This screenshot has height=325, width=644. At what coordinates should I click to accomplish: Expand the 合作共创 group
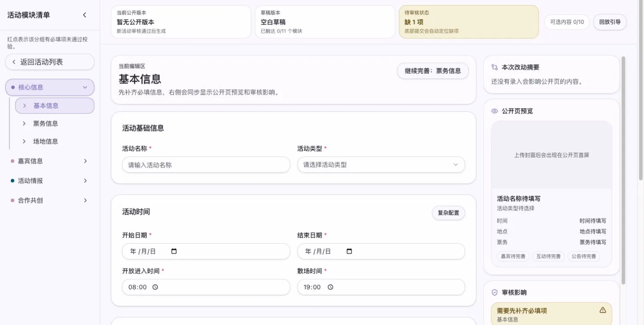[50, 200]
